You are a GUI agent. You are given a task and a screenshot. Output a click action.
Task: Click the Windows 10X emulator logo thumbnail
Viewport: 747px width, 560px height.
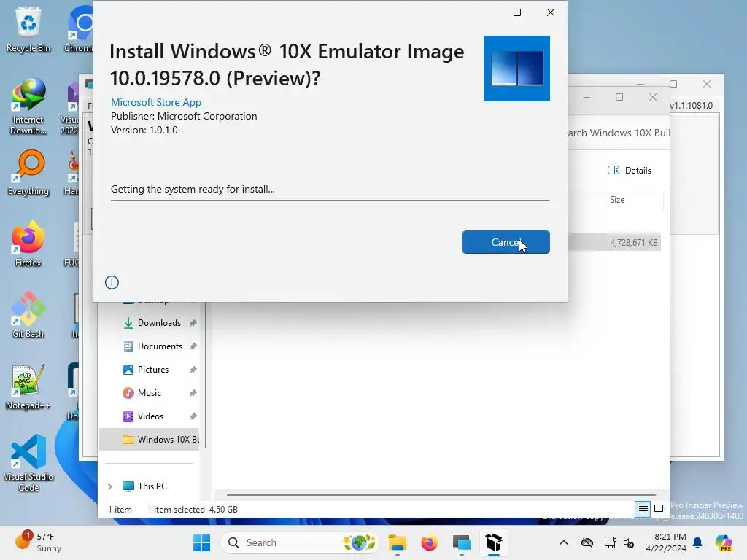(x=517, y=68)
